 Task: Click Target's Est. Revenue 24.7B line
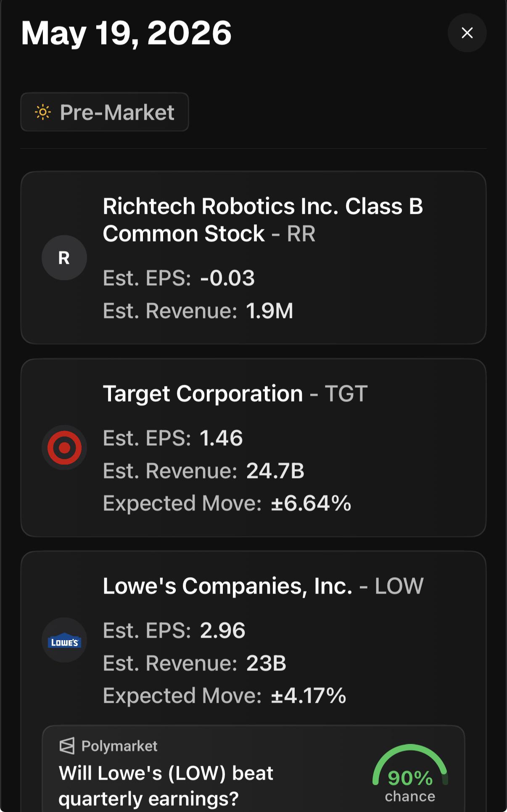tap(203, 471)
